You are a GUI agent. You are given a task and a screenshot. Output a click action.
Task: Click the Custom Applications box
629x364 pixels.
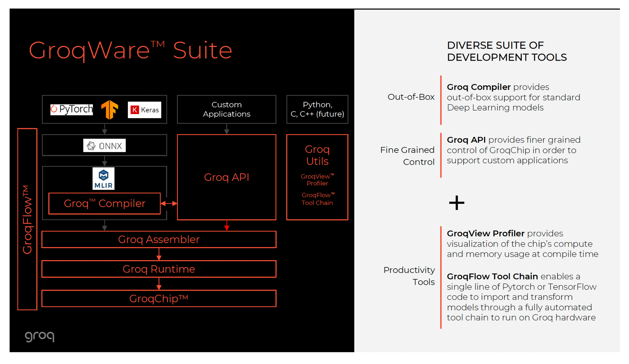[226, 109]
